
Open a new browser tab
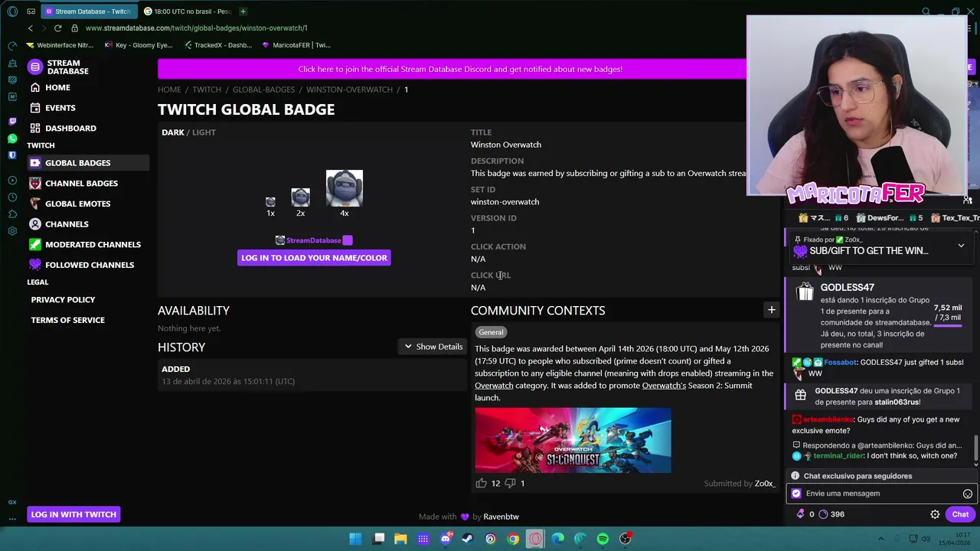tap(243, 11)
